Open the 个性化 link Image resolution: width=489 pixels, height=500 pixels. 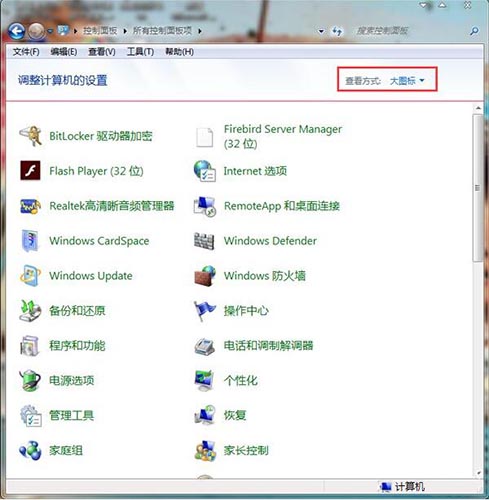pyautogui.click(x=241, y=381)
